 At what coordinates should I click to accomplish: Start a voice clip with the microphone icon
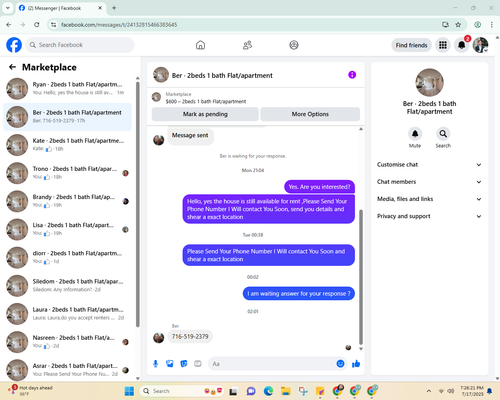point(155,364)
